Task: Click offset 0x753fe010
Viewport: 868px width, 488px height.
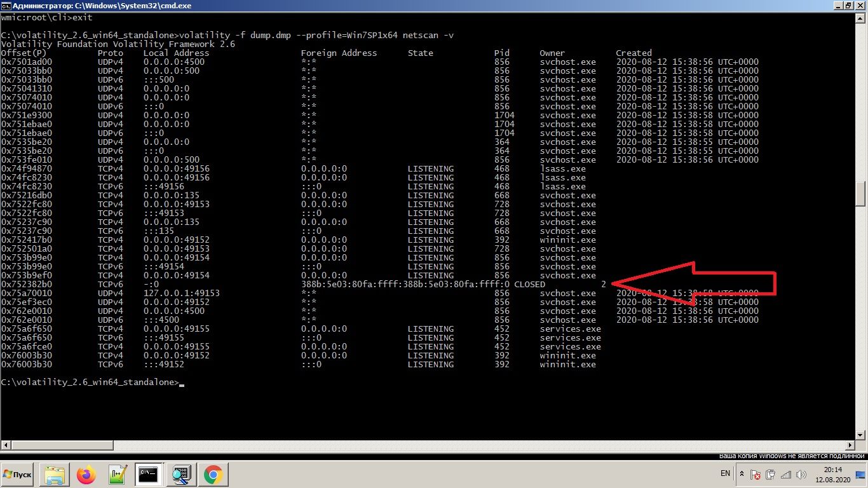Action: (x=27, y=159)
